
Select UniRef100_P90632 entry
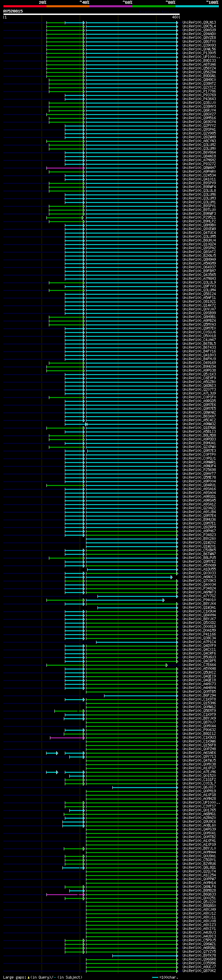pos(199,729)
